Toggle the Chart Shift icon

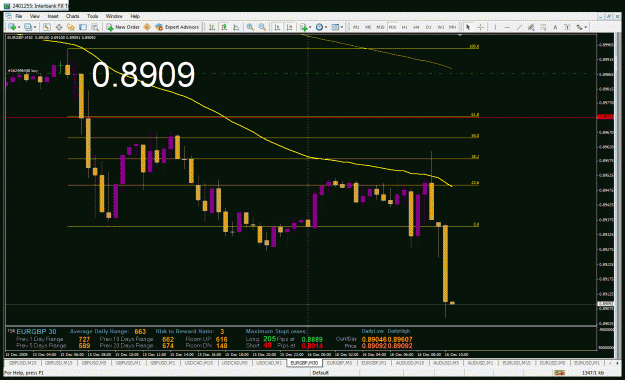coord(289,27)
